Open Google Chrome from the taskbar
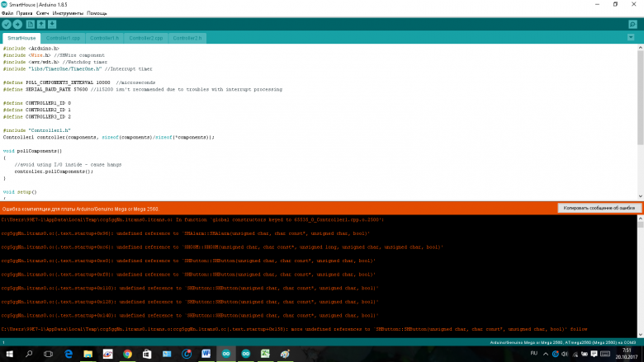Image resolution: width=644 pixels, height=362 pixels. (x=127, y=354)
